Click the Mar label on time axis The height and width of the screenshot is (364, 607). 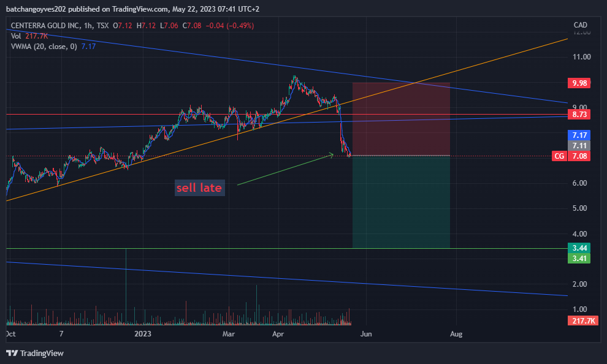click(229, 334)
